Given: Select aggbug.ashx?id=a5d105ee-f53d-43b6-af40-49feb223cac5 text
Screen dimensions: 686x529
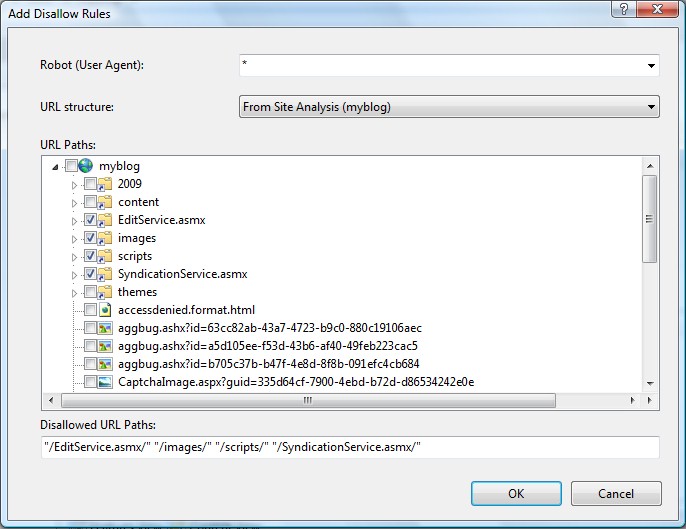Looking at the screenshot, I should (x=268, y=346).
